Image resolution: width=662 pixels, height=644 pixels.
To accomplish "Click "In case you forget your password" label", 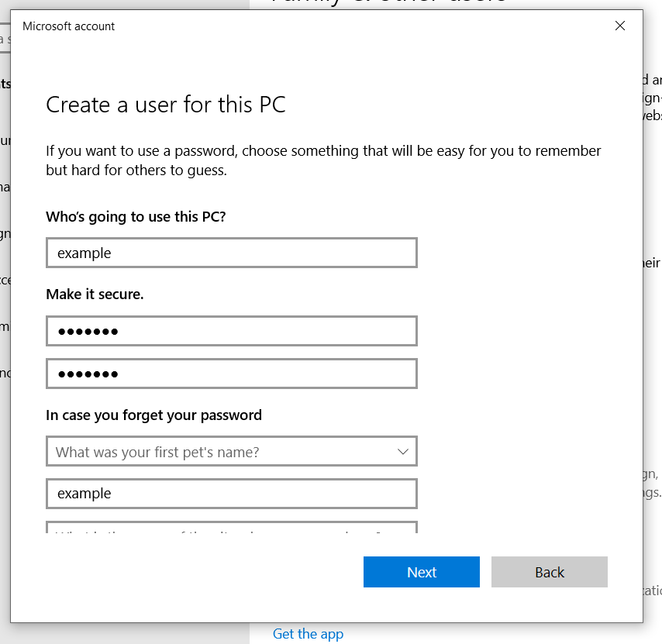I will pos(153,415).
